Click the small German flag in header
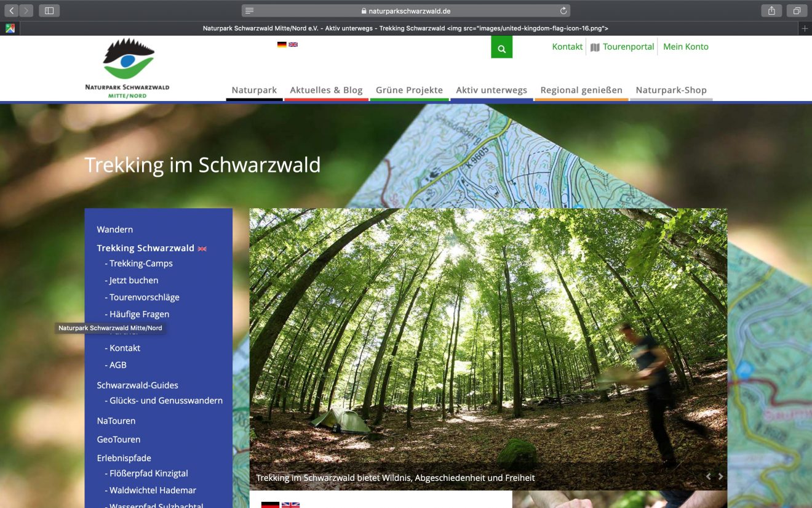The height and width of the screenshot is (508, 812). 282,44
